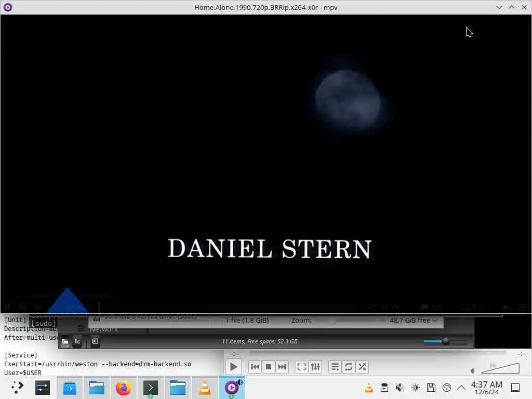This screenshot has width=532, height=399.
Task: Switch to tree view in file manager
Action: 77,341
